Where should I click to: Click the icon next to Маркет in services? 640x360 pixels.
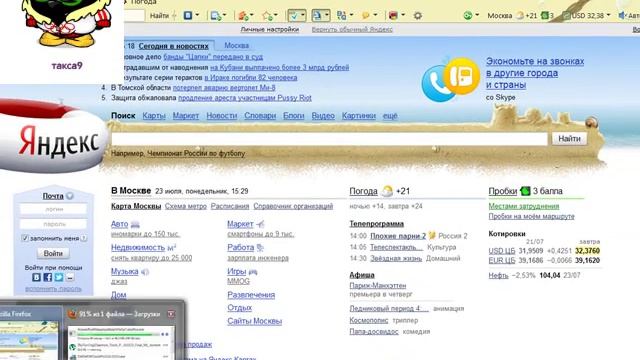pos(260,224)
